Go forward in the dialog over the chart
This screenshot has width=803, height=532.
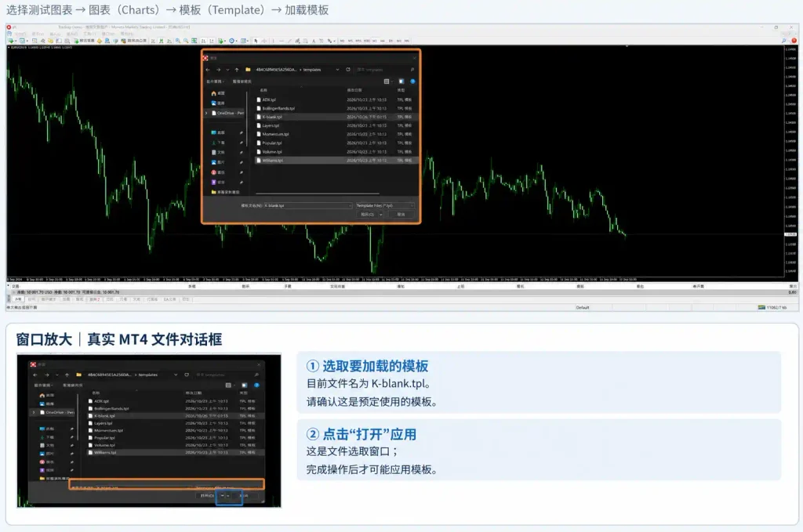218,70
